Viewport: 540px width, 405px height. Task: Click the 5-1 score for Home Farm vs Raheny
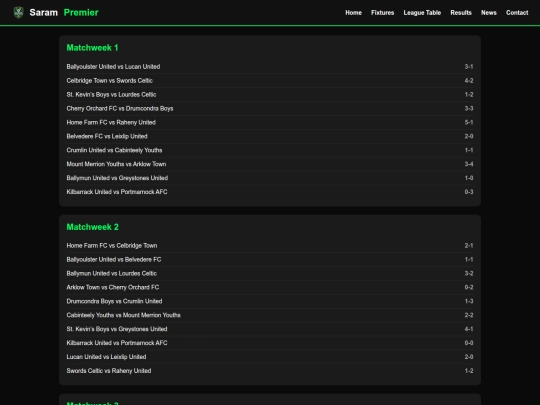coord(469,122)
